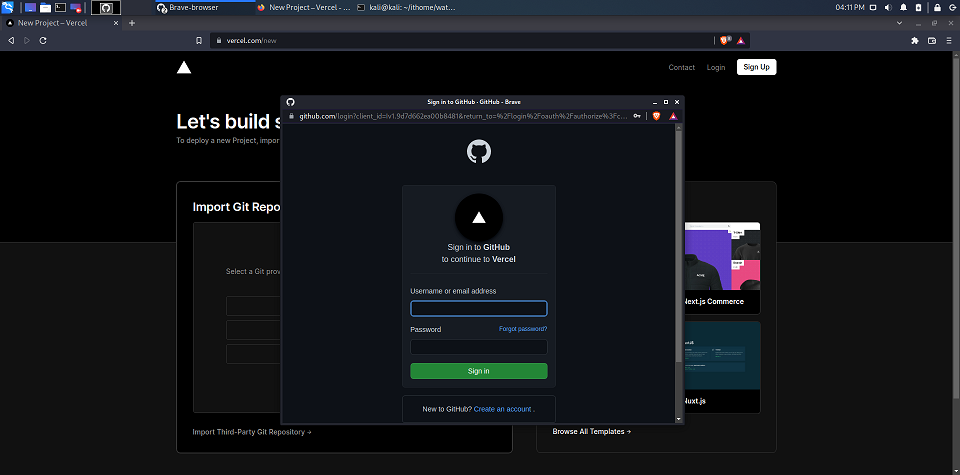Viewport: 960px width, 475px height.
Task: Select the Nuxt.js template card
Action: tap(722, 367)
